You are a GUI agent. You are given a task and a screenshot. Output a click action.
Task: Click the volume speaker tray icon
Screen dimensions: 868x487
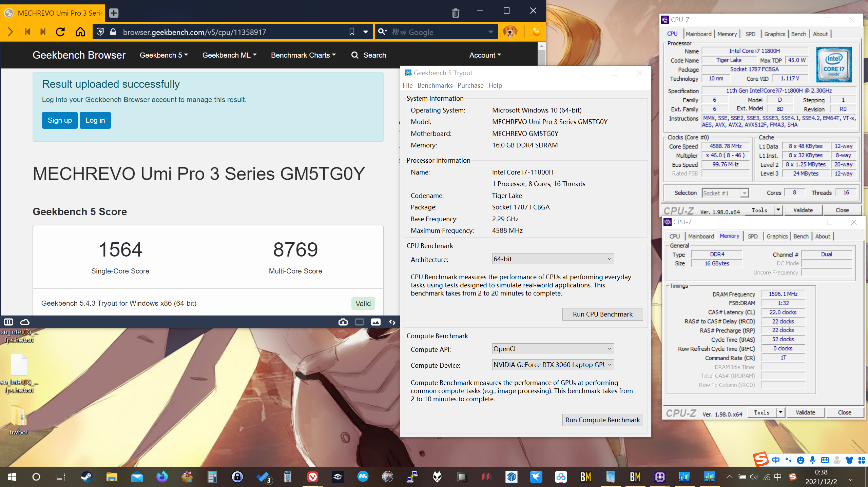coord(754,477)
